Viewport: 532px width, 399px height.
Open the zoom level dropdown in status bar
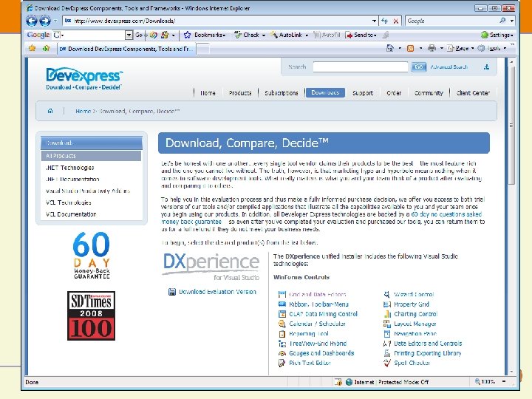504,382
